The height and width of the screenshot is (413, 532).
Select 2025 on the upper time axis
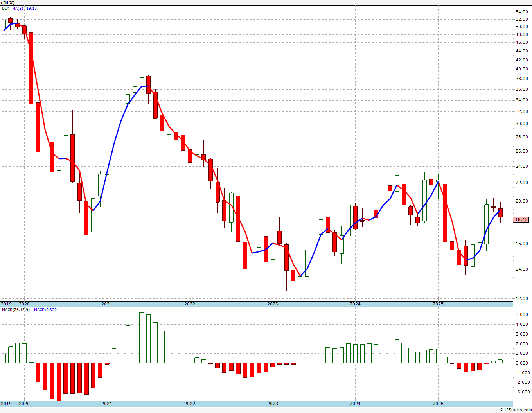pos(438,304)
